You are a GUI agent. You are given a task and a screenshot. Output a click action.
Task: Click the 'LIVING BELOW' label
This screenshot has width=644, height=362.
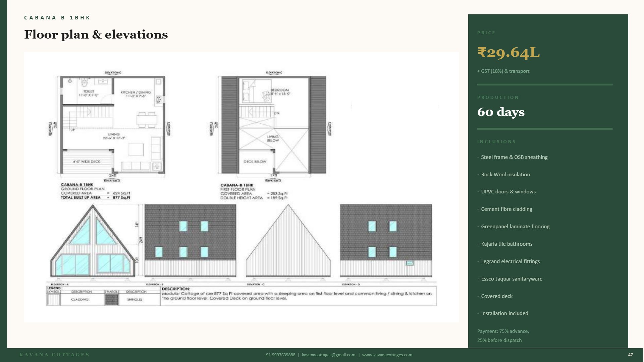coord(273,138)
